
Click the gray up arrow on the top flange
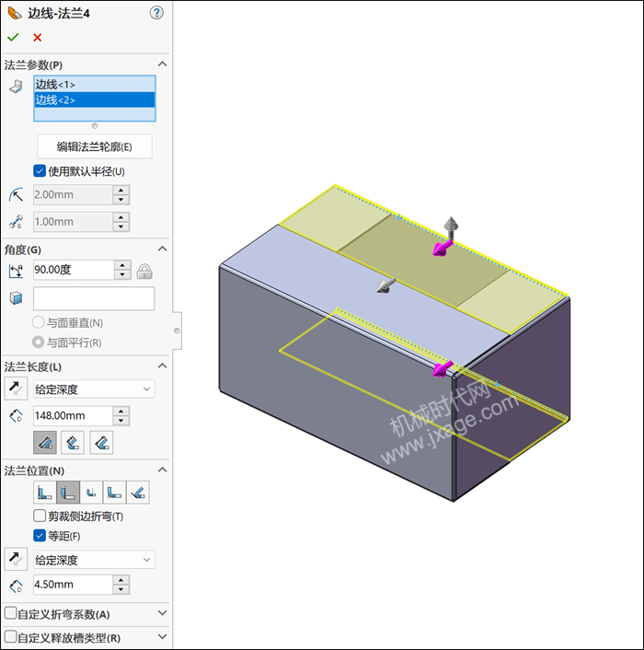(x=451, y=227)
